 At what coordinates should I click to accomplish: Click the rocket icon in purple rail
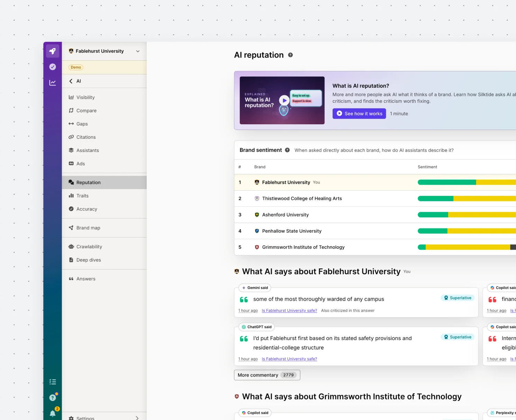(53, 51)
